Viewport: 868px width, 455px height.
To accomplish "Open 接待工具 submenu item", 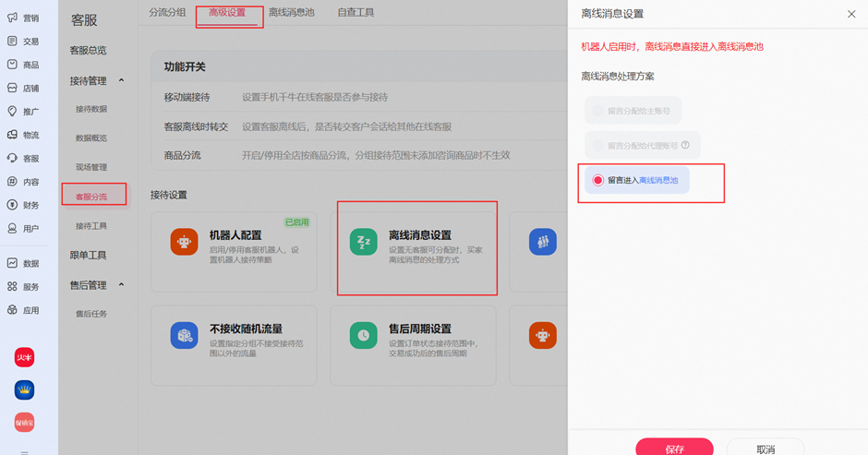I will point(91,226).
